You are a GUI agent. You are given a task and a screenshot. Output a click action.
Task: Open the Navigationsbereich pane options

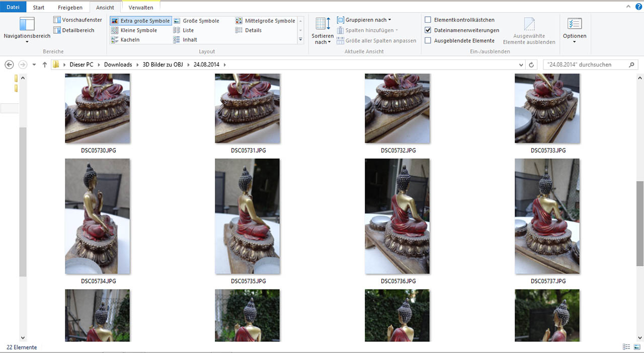point(27,31)
